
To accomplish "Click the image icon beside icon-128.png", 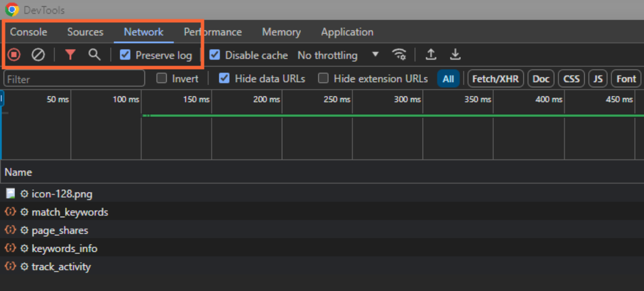I will tap(10, 193).
